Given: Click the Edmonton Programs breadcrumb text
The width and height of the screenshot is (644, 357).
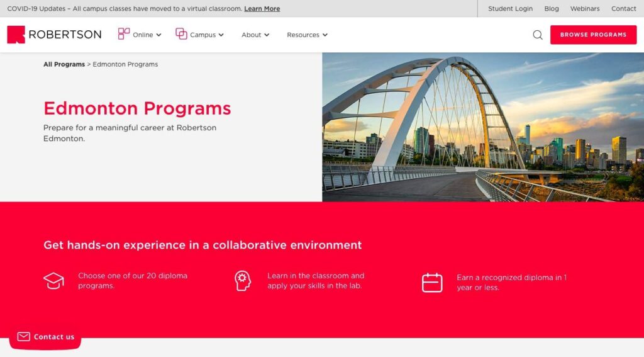Looking at the screenshot, I should tap(125, 64).
